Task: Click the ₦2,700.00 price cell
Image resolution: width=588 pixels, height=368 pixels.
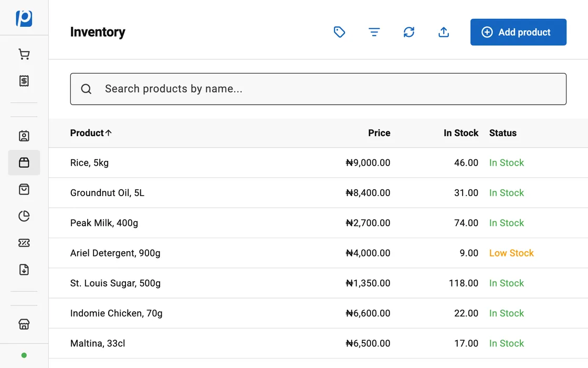Action: (x=368, y=223)
